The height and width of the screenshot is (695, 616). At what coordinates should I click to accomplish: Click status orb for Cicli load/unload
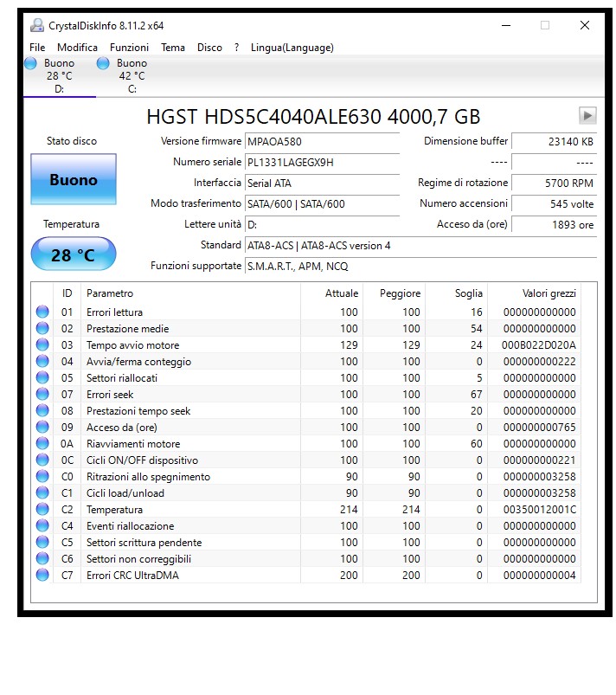coord(42,492)
